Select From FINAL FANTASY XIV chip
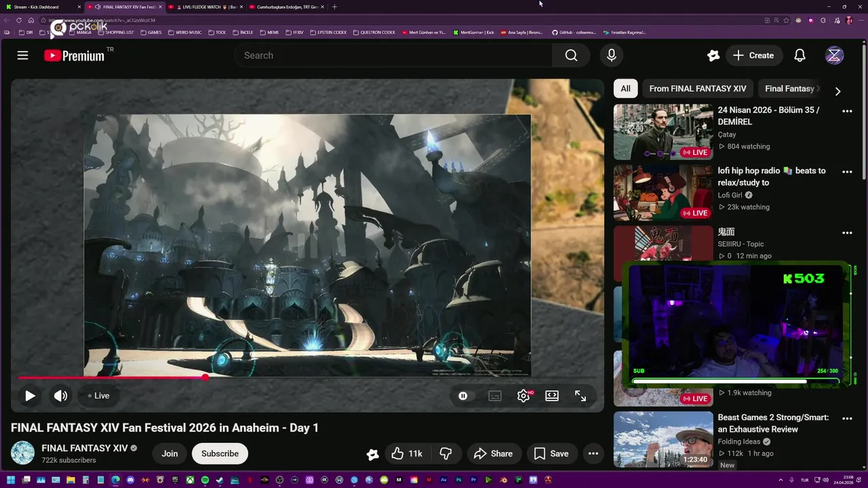868x488 pixels. point(697,89)
